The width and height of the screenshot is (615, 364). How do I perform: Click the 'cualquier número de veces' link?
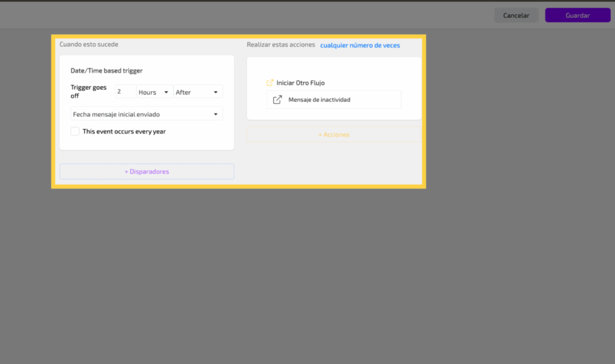tap(360, 45)
